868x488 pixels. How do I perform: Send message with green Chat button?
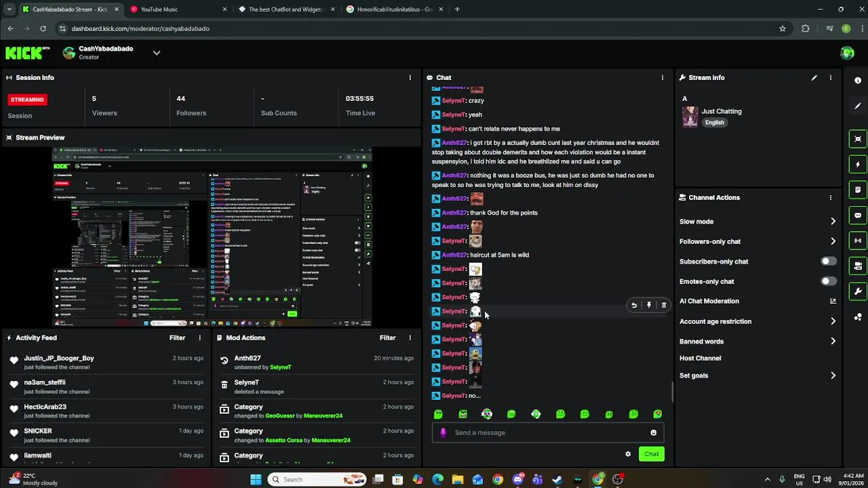tap(651, 454)
